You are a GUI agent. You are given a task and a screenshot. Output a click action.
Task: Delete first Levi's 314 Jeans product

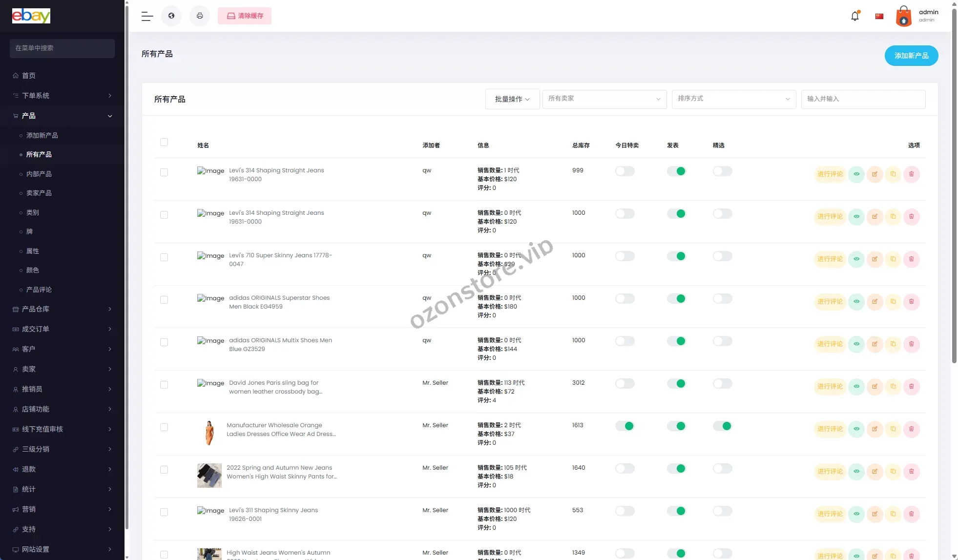pyautogui.click(x=911, y=174)
